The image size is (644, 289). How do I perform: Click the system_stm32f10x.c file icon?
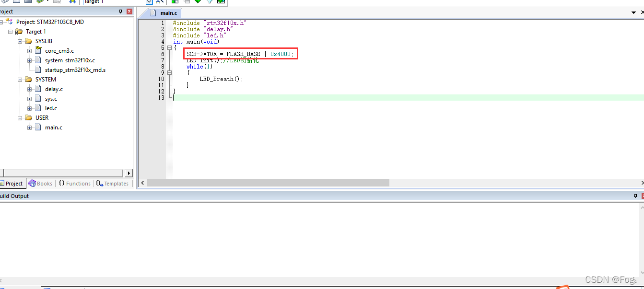click(38, 60)
